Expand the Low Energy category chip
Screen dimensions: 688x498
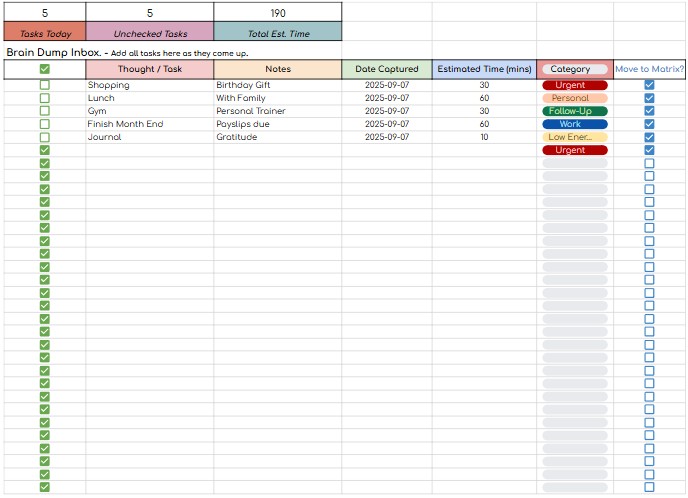tap(574, 138)
